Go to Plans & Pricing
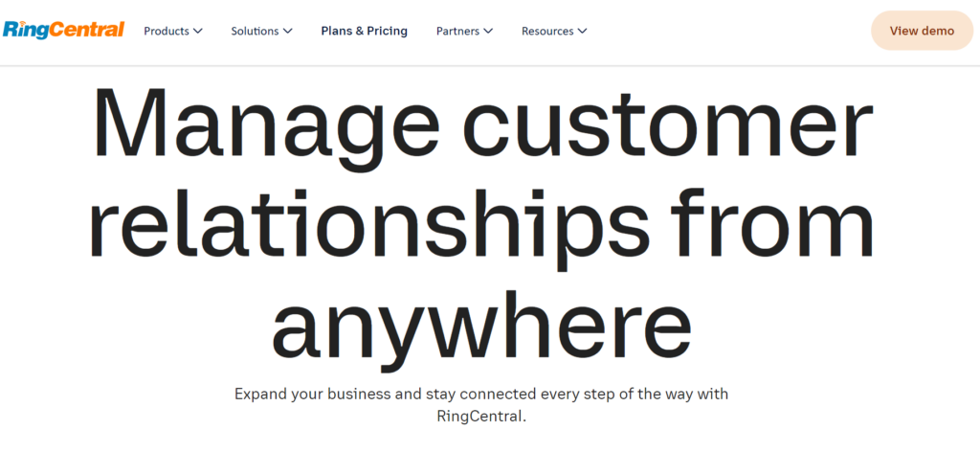980x452 pixels. pyautogui.click(x=364, y=31)
